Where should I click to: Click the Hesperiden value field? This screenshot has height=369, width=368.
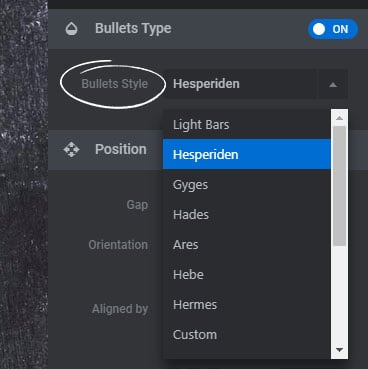click(x=239, y=84)
